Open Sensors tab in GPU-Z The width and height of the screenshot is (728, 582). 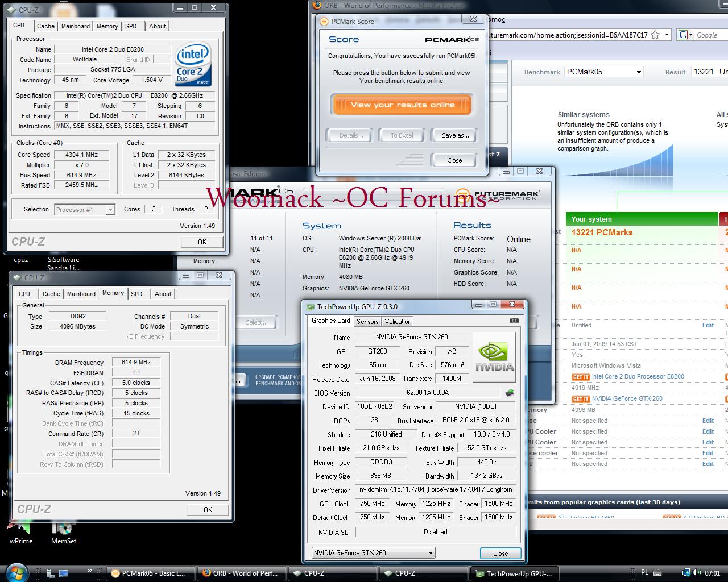pyautogui.click(x=367, y=321)
